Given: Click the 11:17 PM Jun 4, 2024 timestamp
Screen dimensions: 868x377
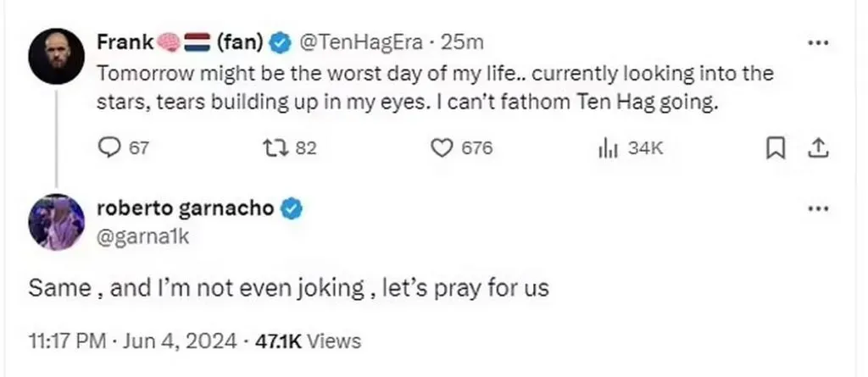Looking at the screenshot, I should 133,341.
